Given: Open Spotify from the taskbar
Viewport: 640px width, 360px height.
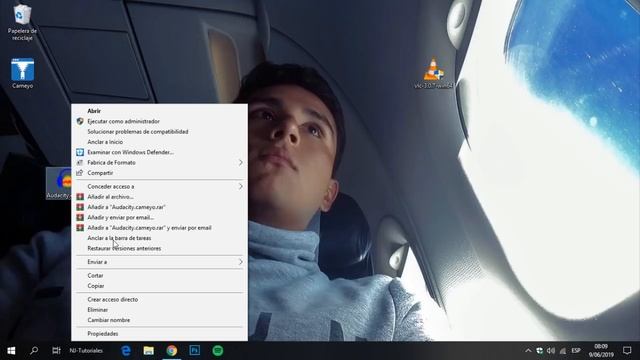Looking at the screenshot, I should click(218, 351).
